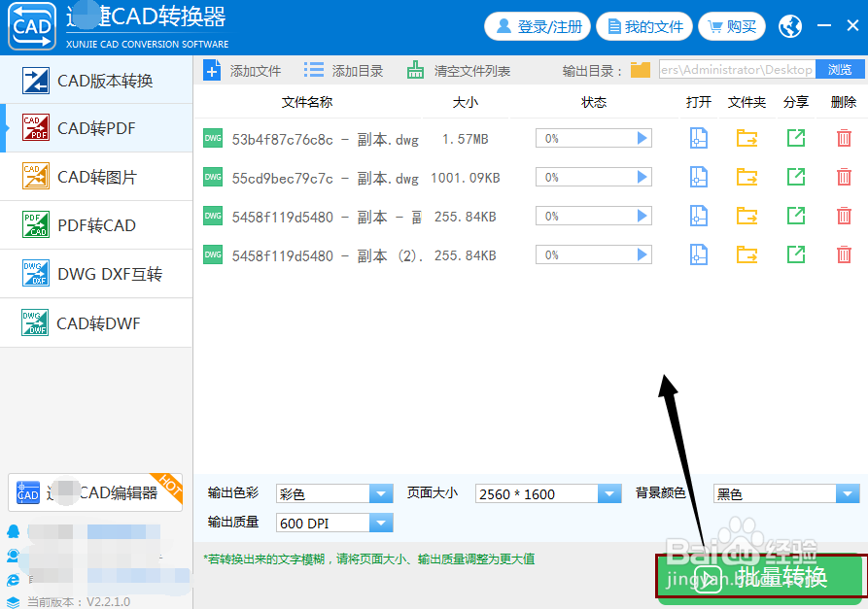Open 我的文件 from the top bar
Screen dimensions: 868x609
[644, 26]
